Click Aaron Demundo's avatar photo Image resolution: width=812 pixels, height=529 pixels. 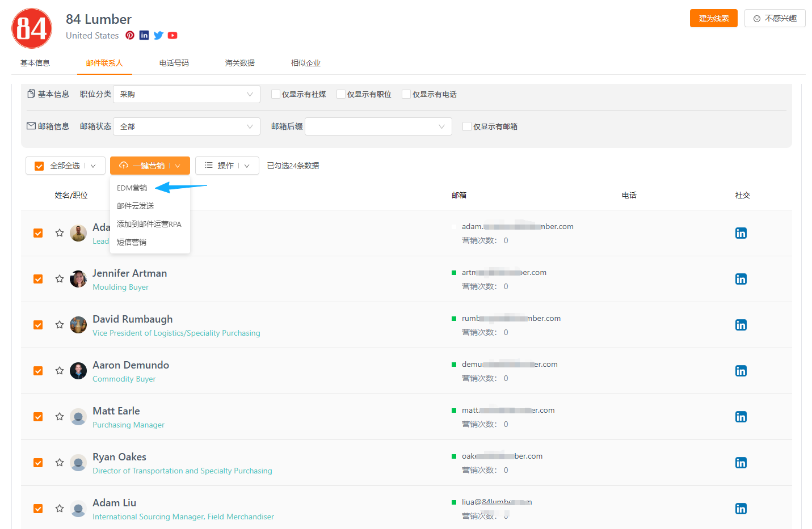[x=78, y=371]
